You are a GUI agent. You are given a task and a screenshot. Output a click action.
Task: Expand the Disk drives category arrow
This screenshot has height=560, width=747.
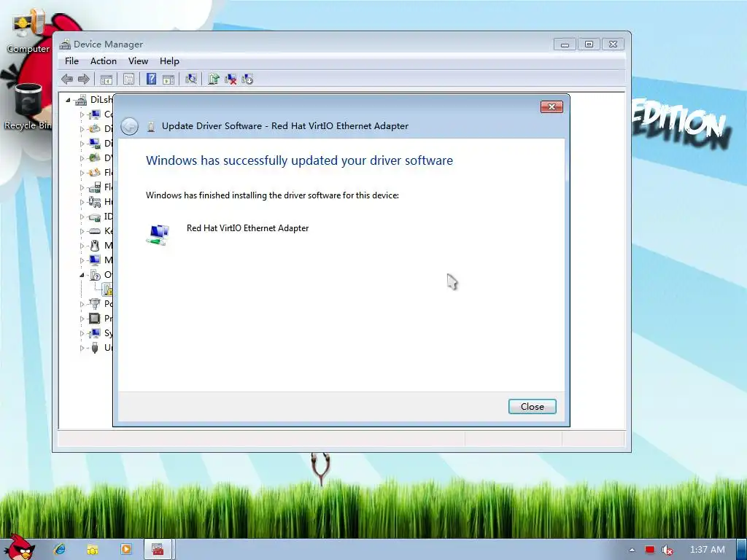tap(82, 129)
